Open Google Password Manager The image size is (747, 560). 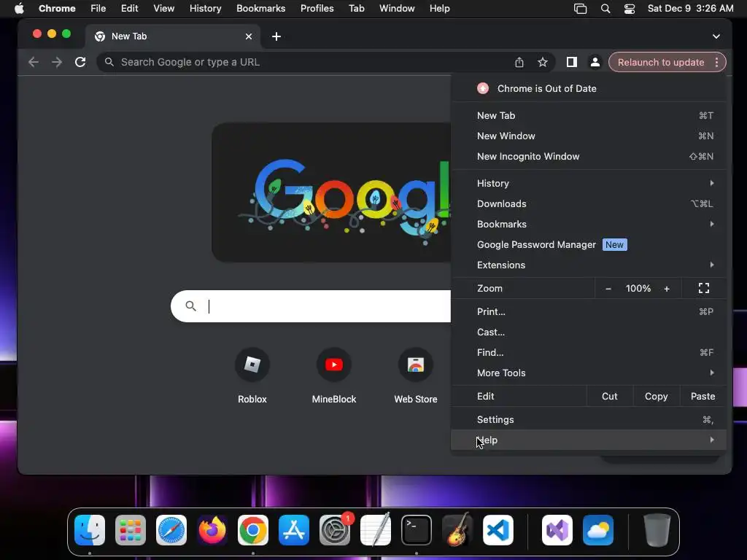click(589, 245)
